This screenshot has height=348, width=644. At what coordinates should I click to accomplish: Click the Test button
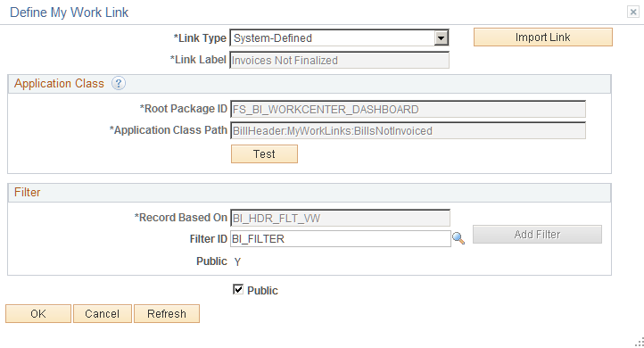pyautogui.click(x=264, y=154)
